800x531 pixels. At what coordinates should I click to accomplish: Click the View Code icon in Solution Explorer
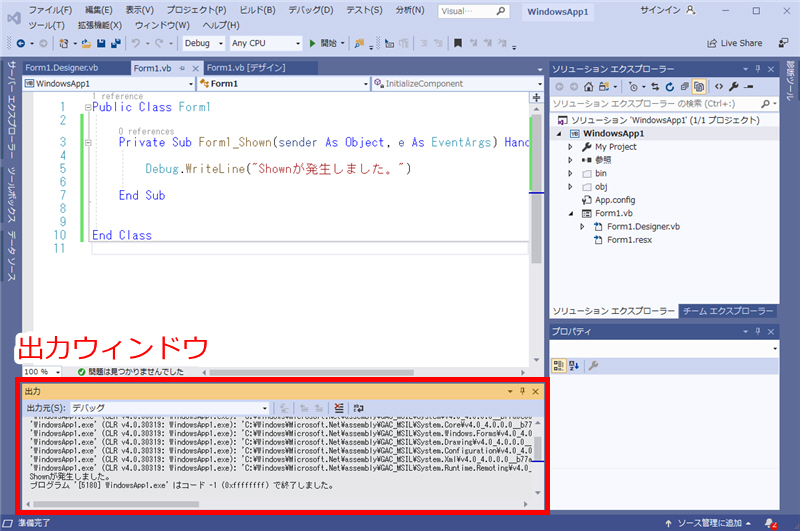(x=718, y=86)
